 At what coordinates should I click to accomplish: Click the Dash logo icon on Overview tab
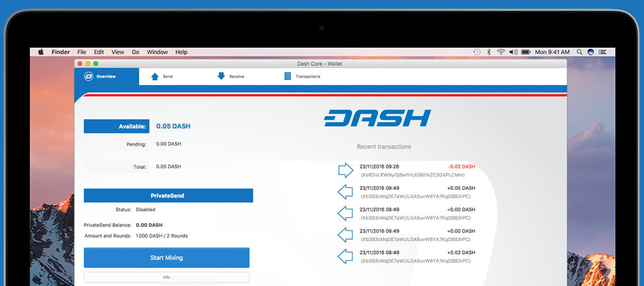point(88,77)
